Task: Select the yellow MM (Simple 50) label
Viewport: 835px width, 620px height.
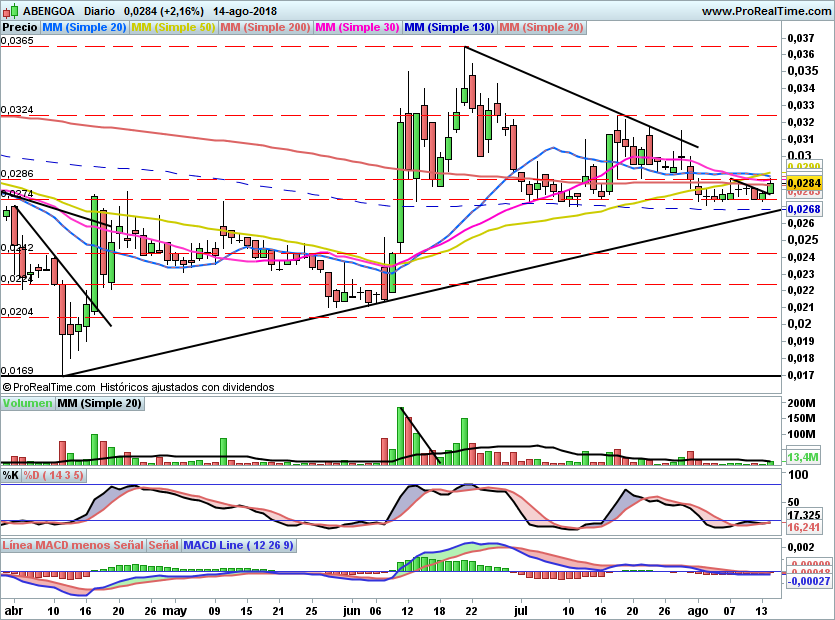Action: click(x=173, y=27)
